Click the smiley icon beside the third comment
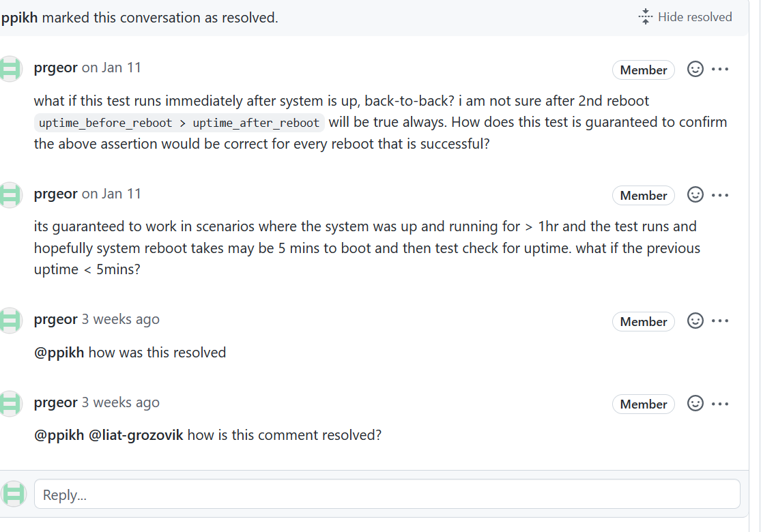This screenshot has height=532, width=761. point(695,321)
